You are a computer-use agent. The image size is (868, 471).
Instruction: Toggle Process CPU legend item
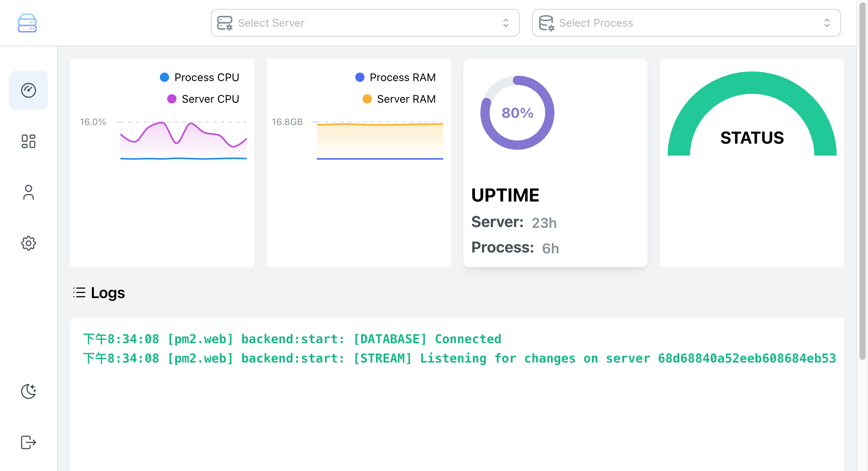[200, 77]
